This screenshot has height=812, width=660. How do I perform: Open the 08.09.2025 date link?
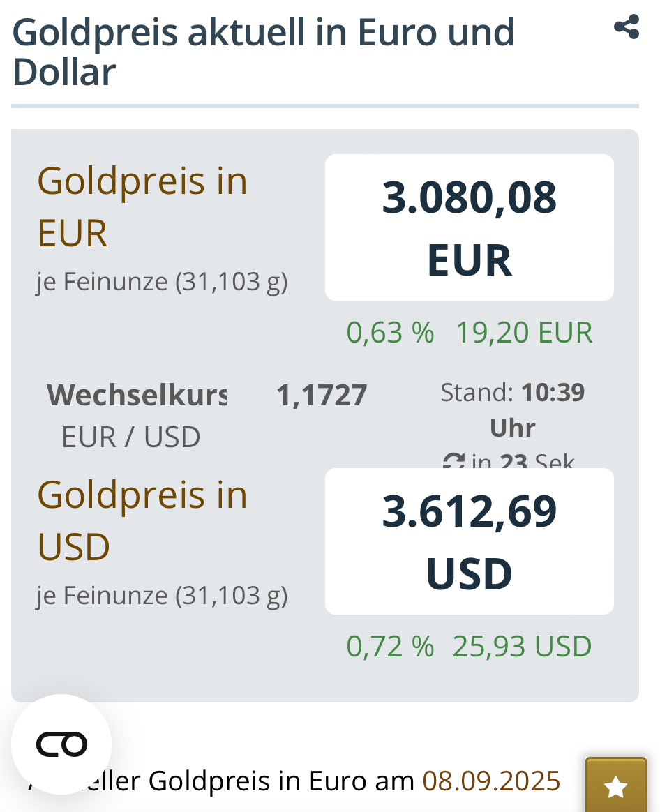click(491, 781)
